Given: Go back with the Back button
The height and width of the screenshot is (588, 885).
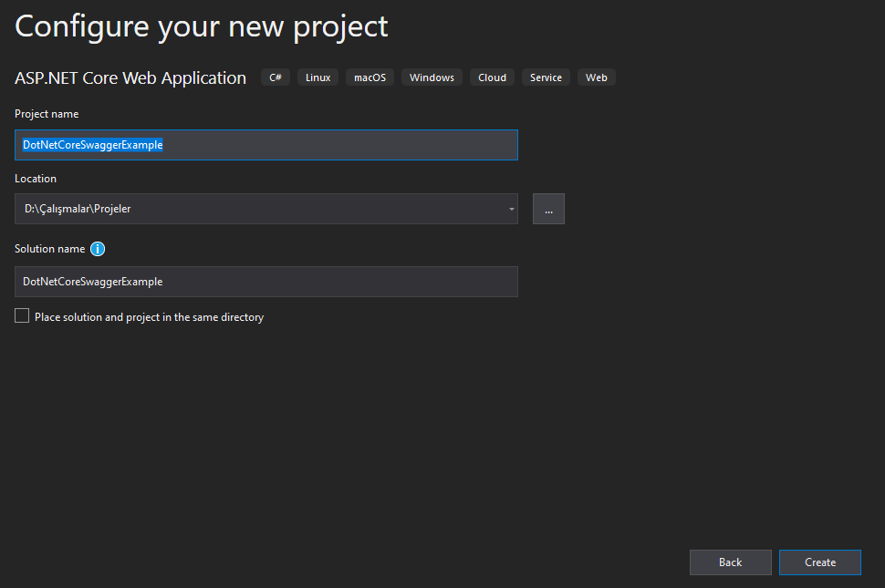Looking at the screenshot, I should (730, 562).
